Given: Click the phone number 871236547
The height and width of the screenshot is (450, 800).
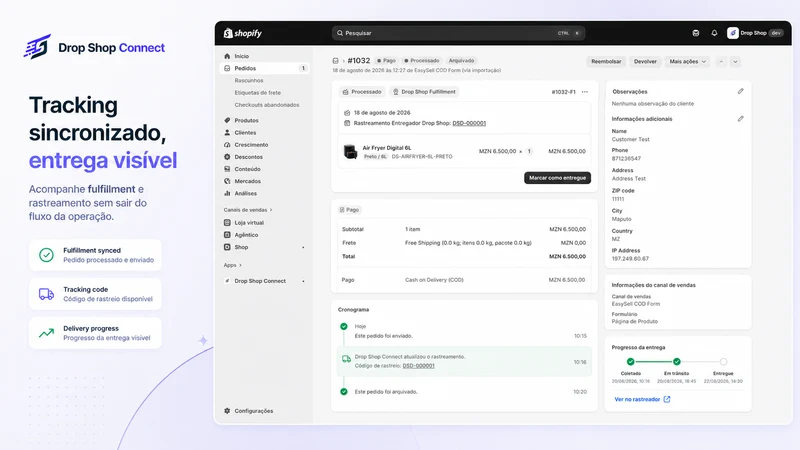Looking at the screenshot, I should click(626, 159).
